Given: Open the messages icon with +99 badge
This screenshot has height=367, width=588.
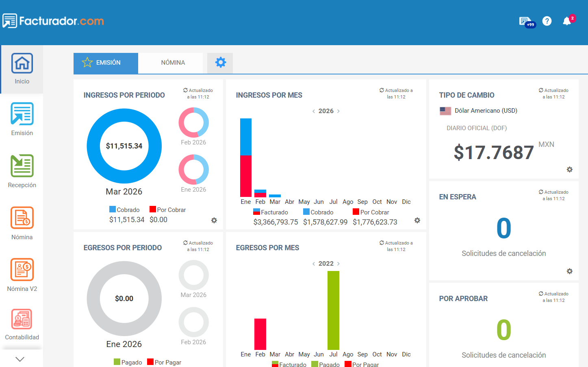Looking at the screenshot, I should [x=525, y=21].
